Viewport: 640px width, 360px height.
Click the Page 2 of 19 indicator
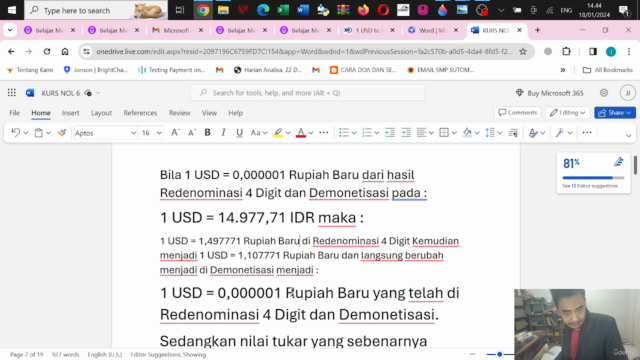click(27, 354)
